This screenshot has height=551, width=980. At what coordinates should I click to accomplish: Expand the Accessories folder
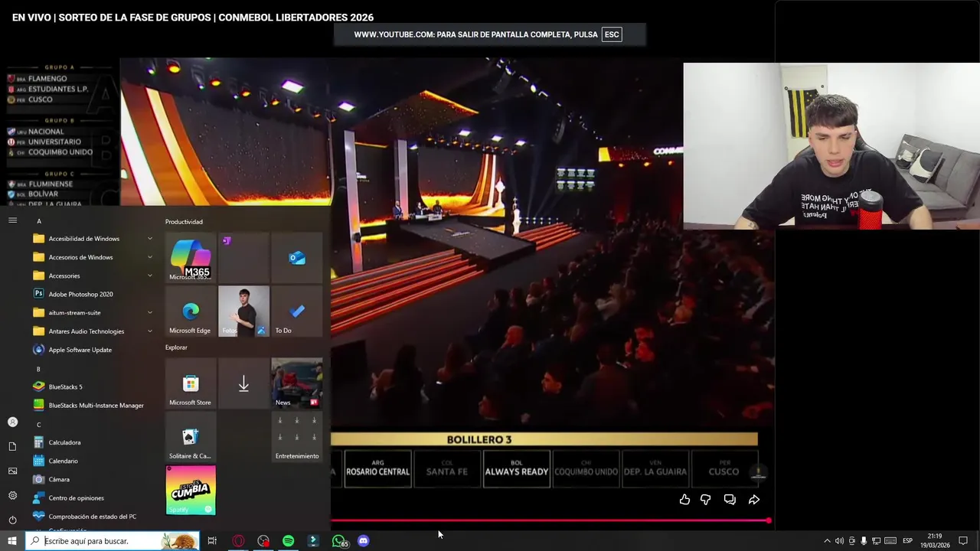click(x=92, y=275)
